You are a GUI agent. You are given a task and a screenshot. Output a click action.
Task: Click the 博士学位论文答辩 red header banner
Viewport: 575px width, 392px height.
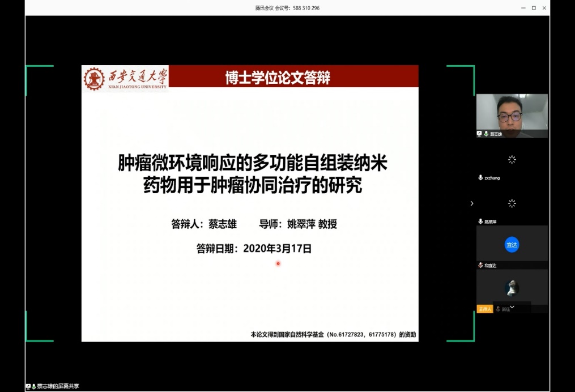point(278,78)
